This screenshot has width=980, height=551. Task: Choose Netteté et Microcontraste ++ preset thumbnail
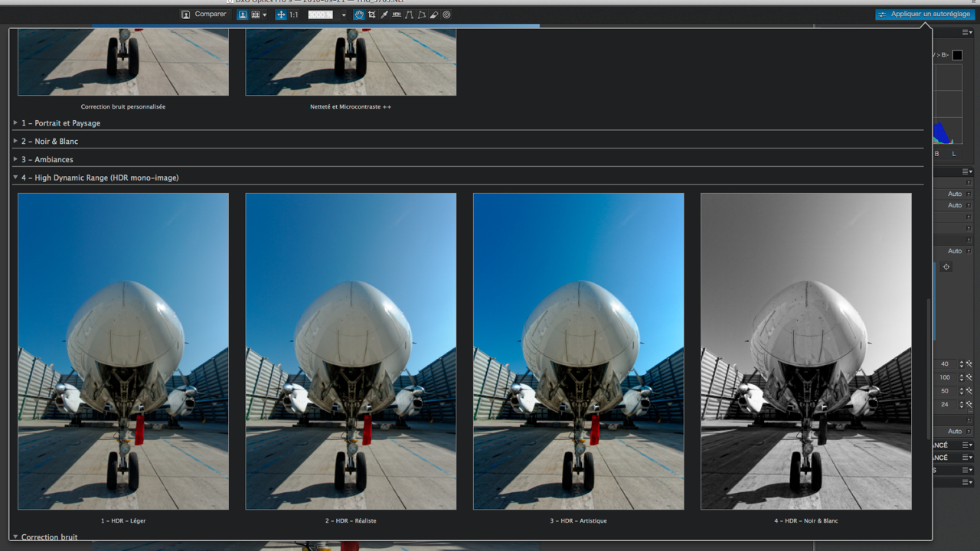click(x=351, y=62)
